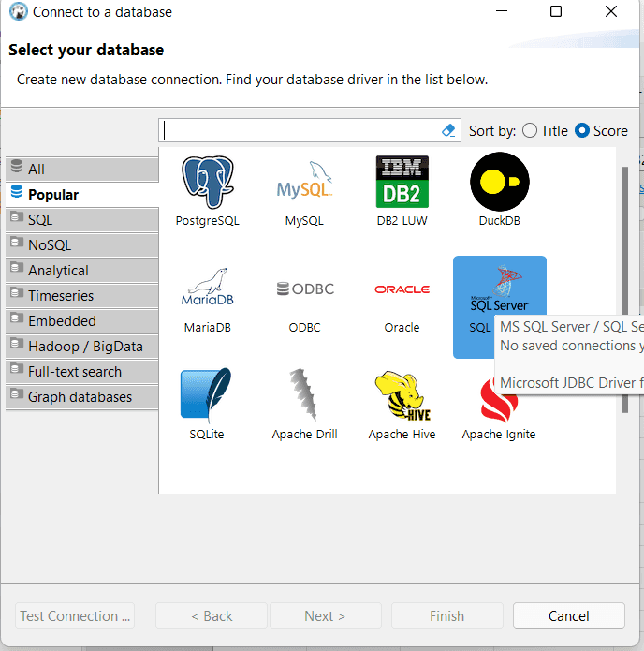Open the NoSQL category
Screen dimensions: 644x651
coord(82,245)
